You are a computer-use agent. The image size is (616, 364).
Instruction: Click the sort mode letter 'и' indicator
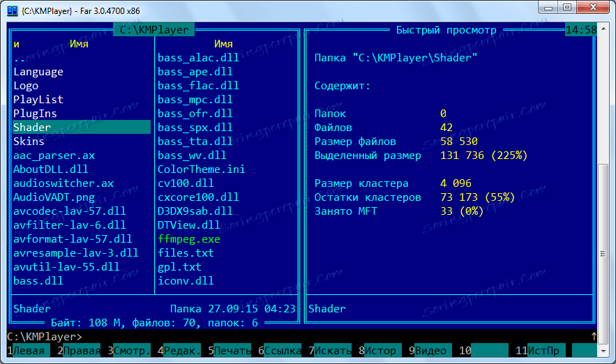pyautogui.click(x=16, y=44)
